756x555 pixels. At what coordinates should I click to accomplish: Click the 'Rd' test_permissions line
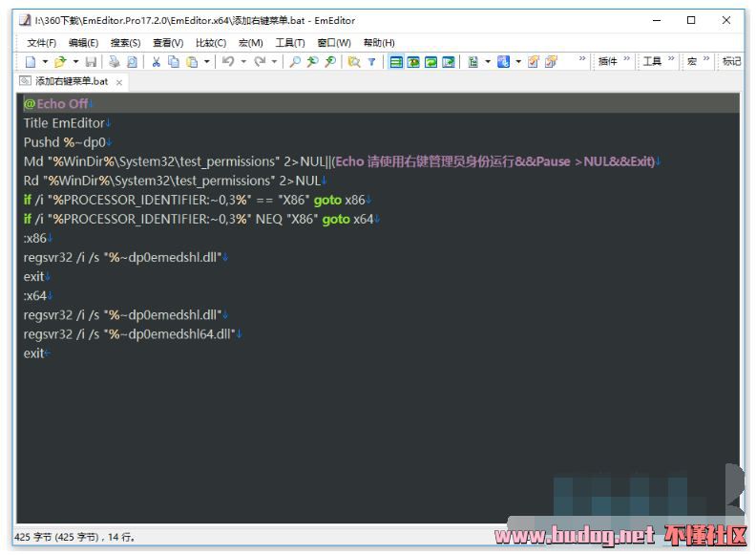click(x=172, y=181)
